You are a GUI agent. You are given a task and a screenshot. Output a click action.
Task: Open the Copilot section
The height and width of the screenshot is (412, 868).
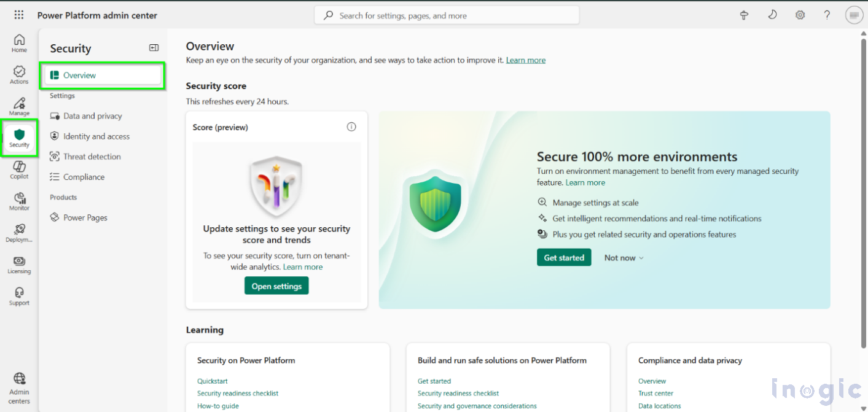click(18, 169)
